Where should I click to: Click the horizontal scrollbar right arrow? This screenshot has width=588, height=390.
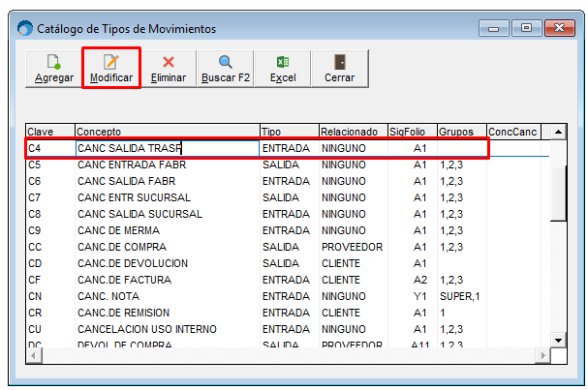[x=542, y=355]
